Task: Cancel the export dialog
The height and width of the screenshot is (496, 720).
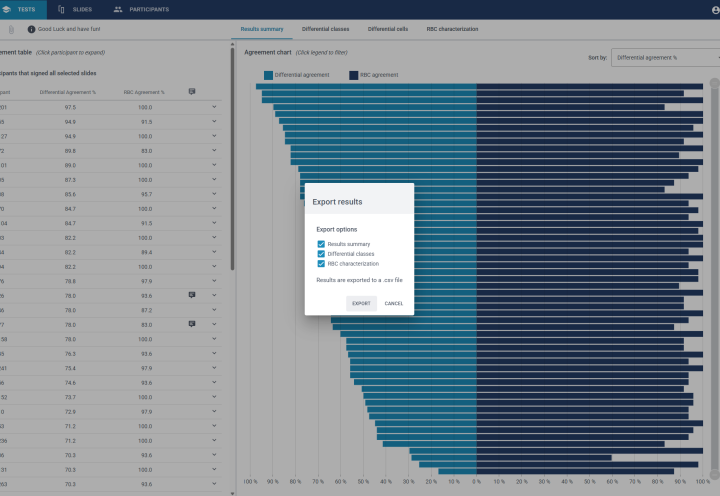Action: click(394, 304)
